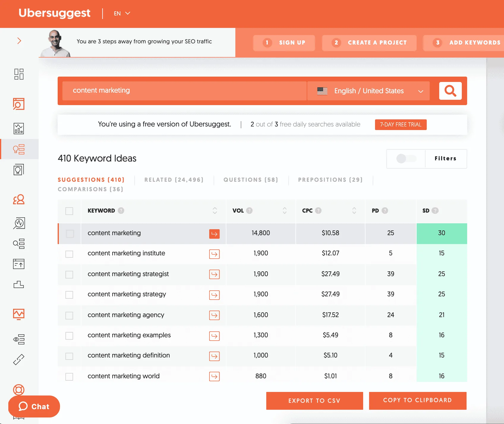Tick checkbox for content marketing strategy
Screen dimensions: 504x424
[x=69, y=295]
